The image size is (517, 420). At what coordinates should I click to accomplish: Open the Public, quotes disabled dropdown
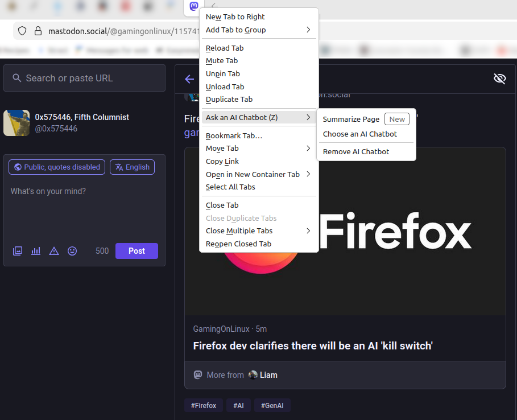pyautogui.click(x=57, y=167)
